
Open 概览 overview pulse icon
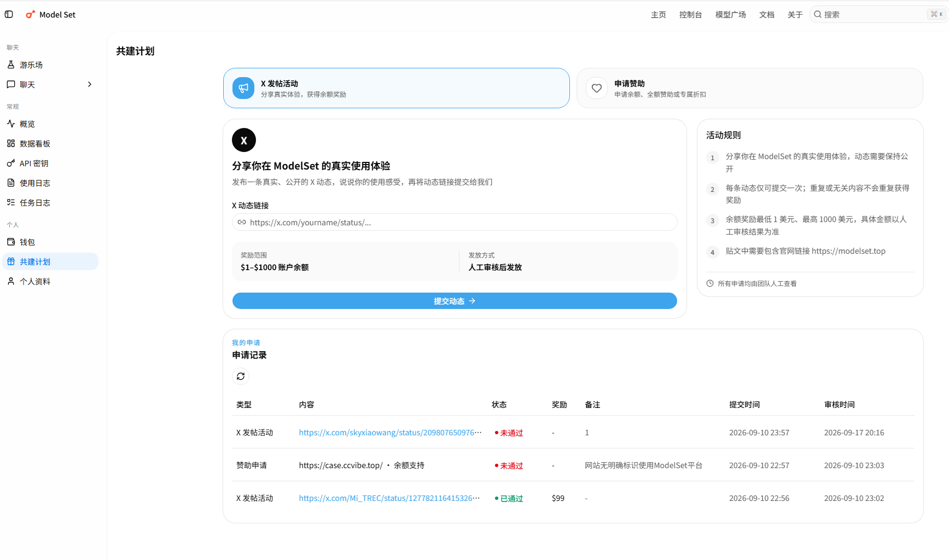click(x=11, y=124)
